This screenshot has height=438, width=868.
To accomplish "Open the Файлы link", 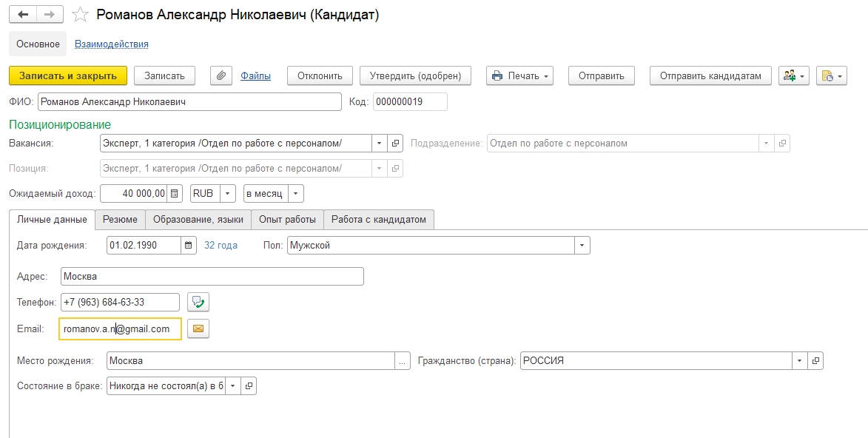I will pyautogui.click(x=255, y=75).
